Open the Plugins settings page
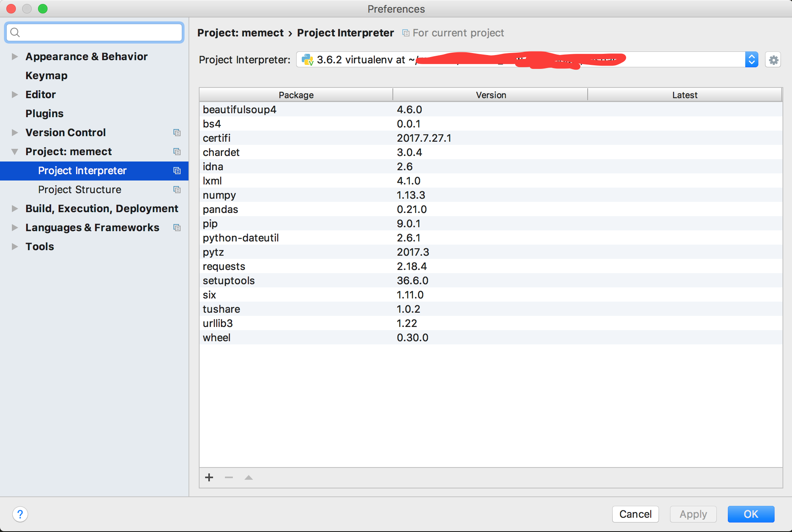 (44, 114)
